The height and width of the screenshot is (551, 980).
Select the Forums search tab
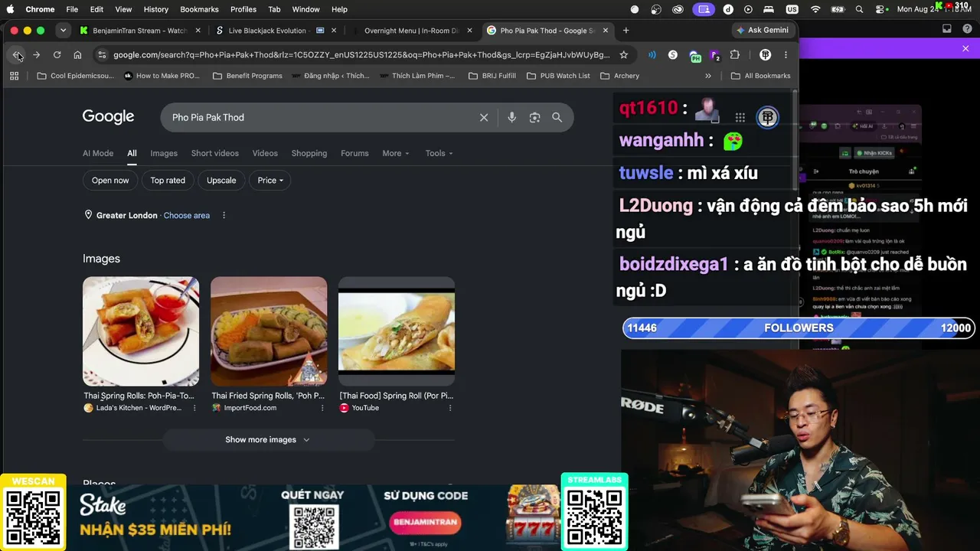tap(354, 153)
